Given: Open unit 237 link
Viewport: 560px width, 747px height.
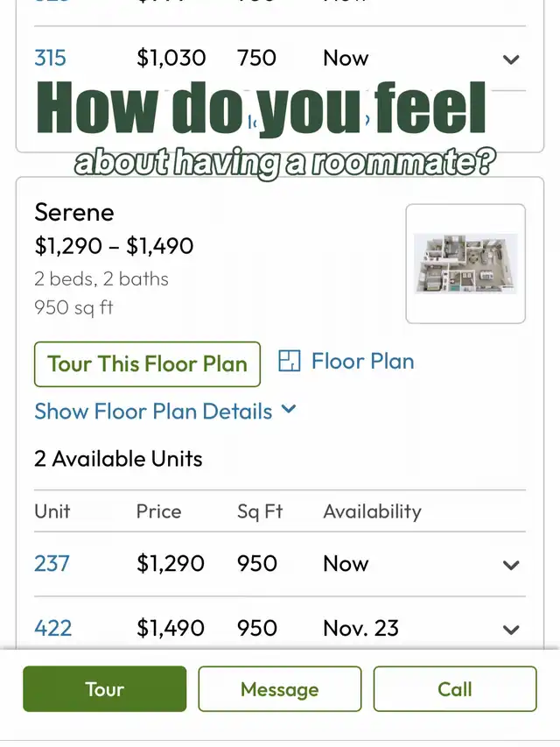Looking at the screenshot, I should [52, 564].
